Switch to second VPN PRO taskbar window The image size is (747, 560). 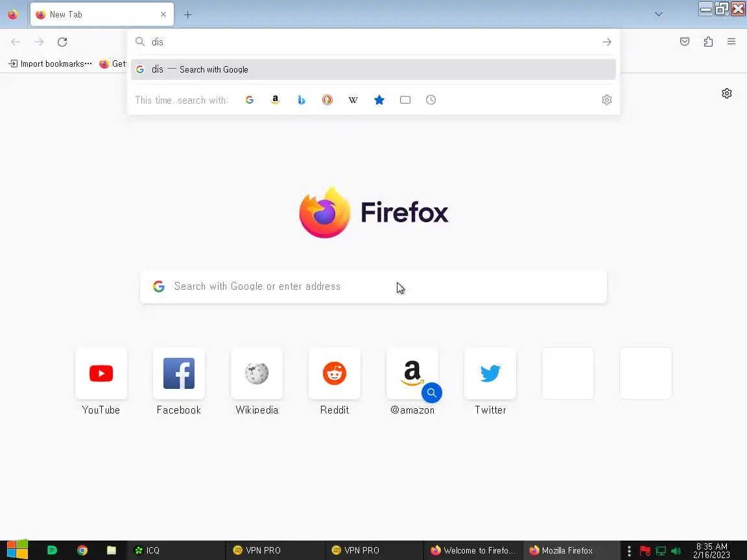[374, 550]
